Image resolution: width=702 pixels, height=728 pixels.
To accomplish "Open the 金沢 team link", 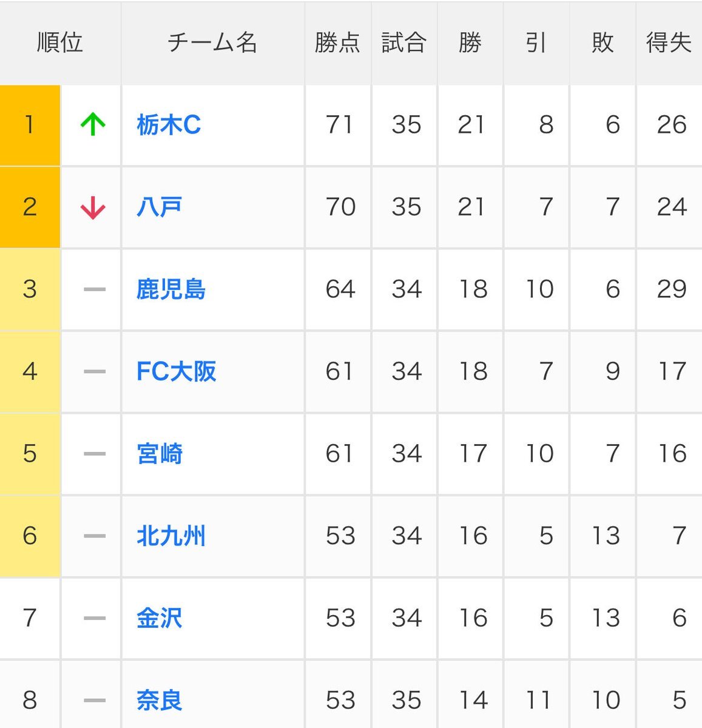I will point(159,618).
